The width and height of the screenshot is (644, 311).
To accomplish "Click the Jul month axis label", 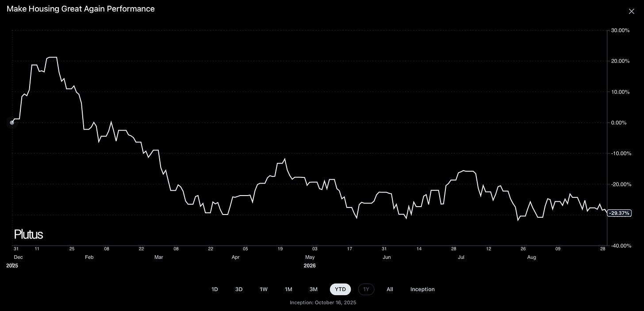I will point(461,257).
